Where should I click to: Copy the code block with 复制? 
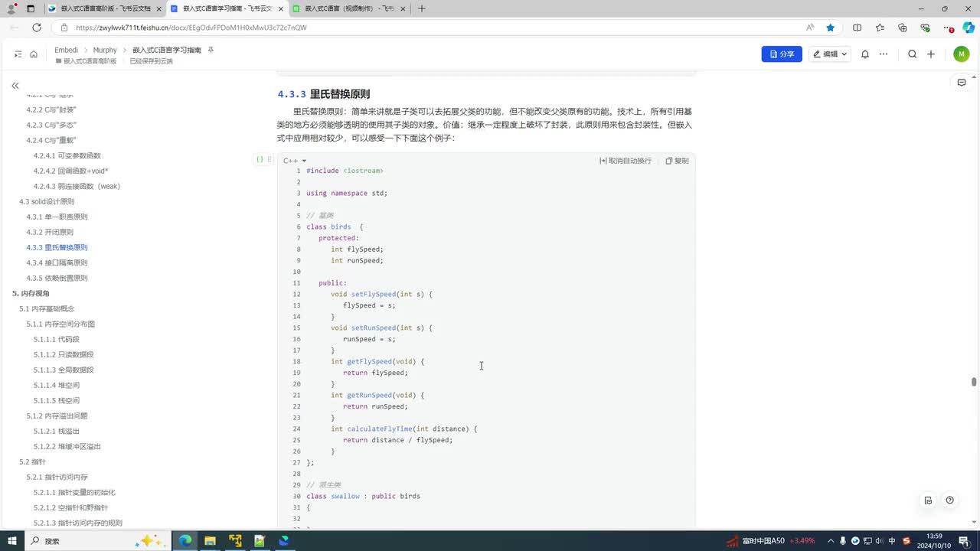[x=677, y=161]
